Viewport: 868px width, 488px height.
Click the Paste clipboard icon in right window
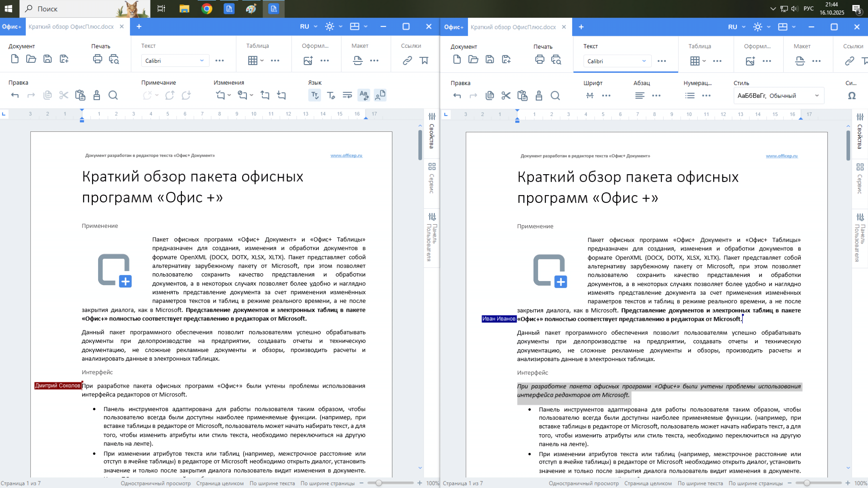pos(522,96)
